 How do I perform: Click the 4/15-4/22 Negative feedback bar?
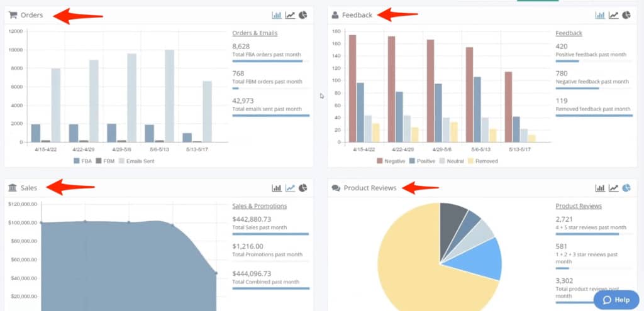coord(352,89)
